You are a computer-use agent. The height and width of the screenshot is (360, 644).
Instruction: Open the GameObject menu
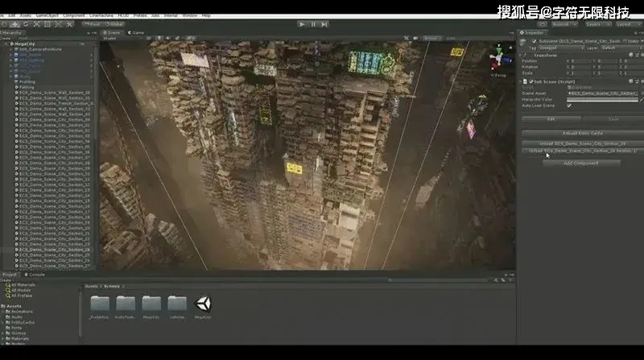click(x=47, y=15)
